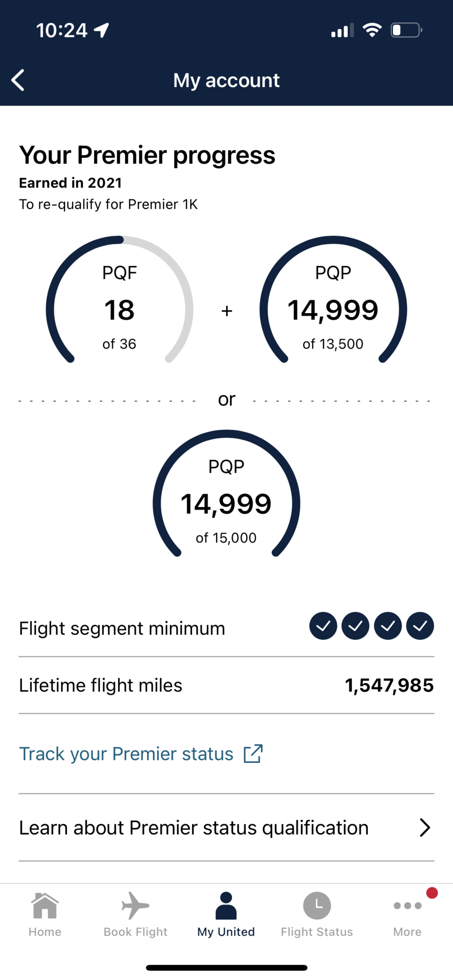Viewport: 453px width, 980px height.
Task: Tap the PQP 14,999 of 15,000 gauge
Action: [226, 494]
